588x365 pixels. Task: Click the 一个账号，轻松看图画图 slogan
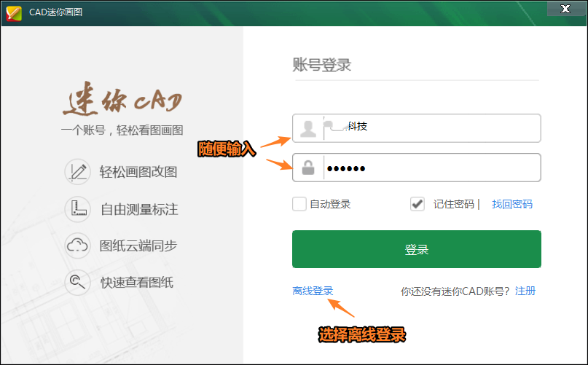point(122,130)
